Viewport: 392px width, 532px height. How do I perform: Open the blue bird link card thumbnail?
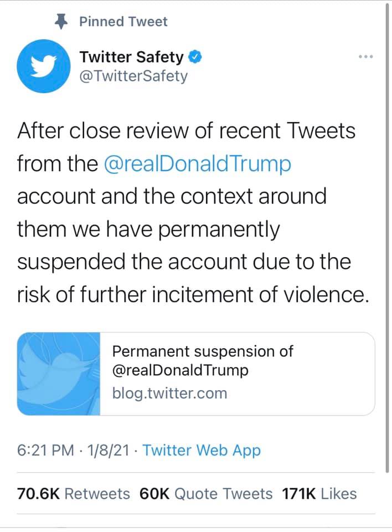click(59, 374)
